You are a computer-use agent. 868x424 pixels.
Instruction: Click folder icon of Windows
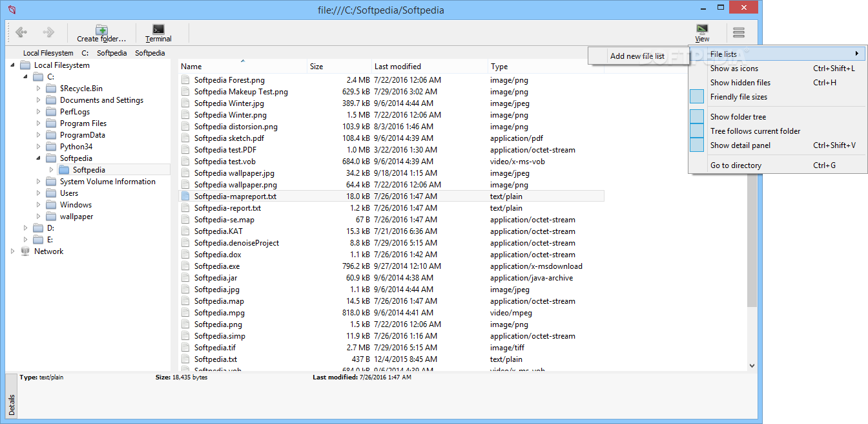point(51,205)
